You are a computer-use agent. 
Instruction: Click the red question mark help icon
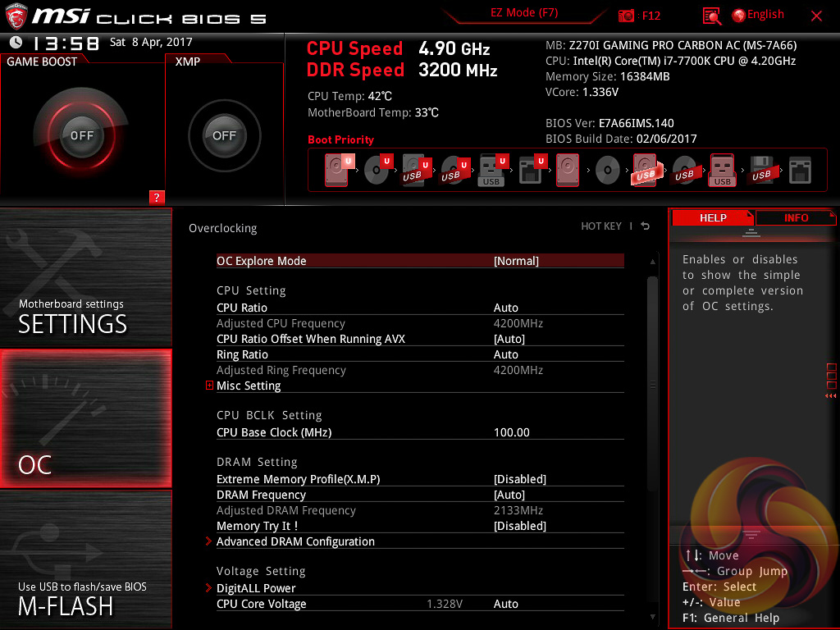point(157,197)
